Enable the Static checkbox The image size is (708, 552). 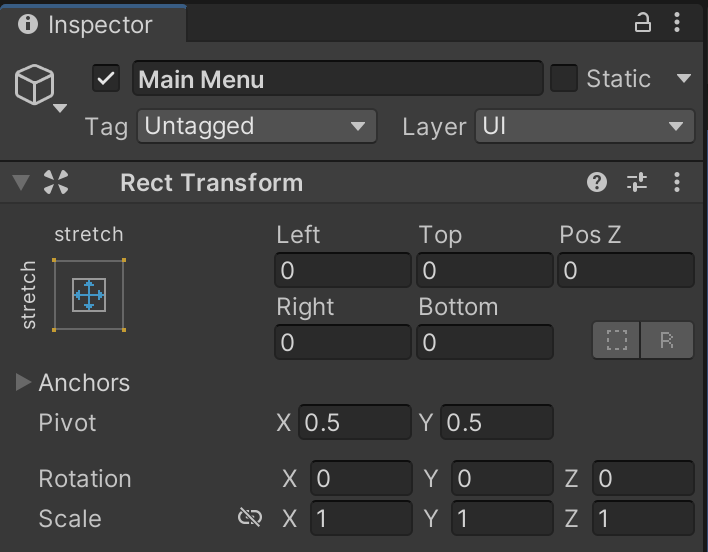click(x=565, y=79)
